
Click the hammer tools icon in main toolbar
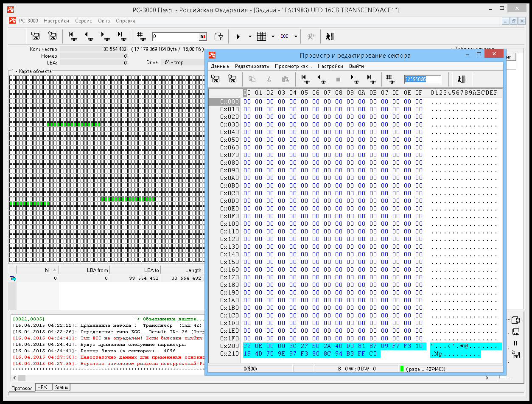(x=311, y=36)
